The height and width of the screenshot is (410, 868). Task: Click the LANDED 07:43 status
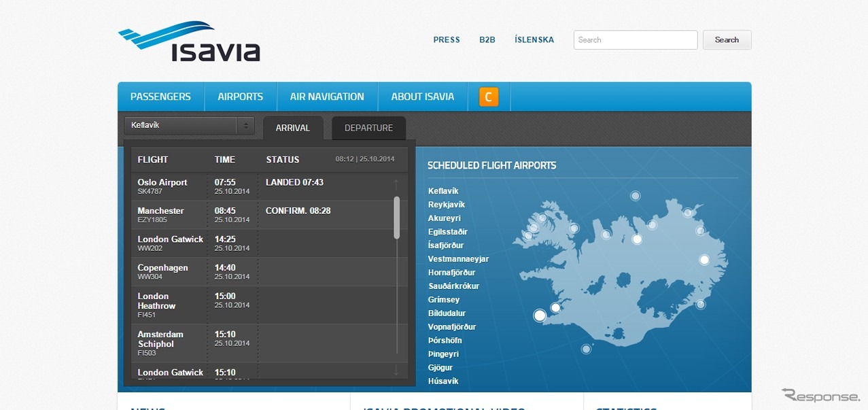pyautogui.click(x=295, y=182)
